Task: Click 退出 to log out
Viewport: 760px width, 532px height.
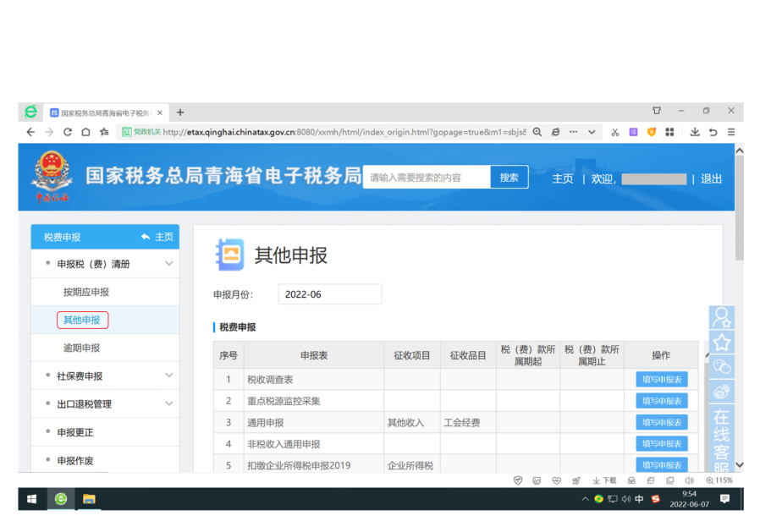Action: [711, 178]
